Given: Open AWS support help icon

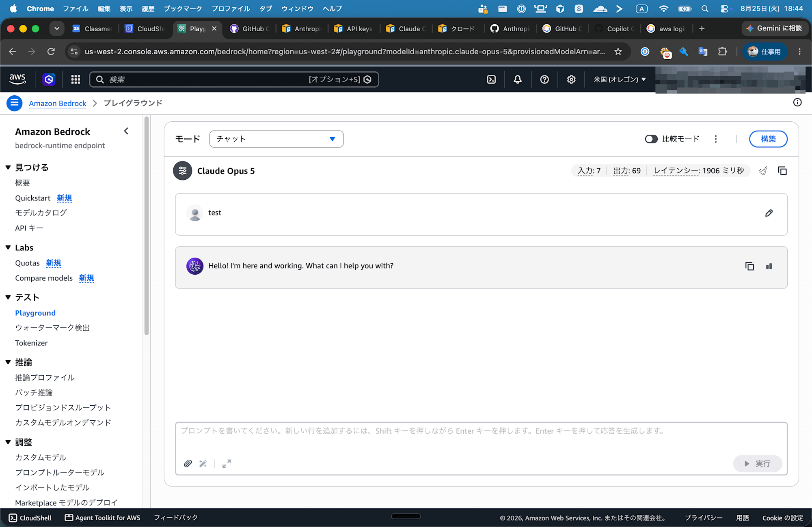Looking at the screenshot, I should (544, 80).
